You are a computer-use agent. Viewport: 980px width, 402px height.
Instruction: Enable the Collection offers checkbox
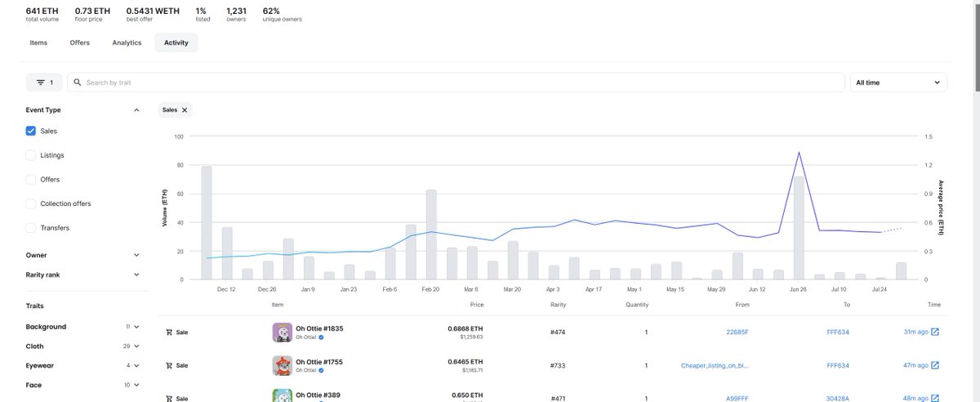[31, 203]
